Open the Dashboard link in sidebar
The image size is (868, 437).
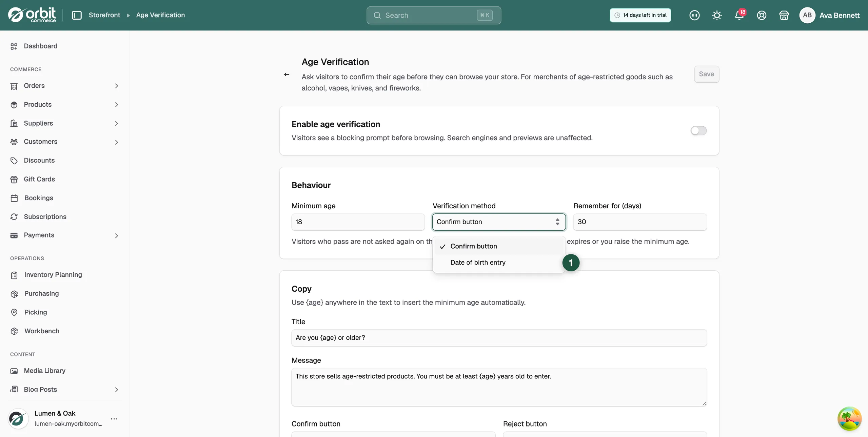pos(64,46)
